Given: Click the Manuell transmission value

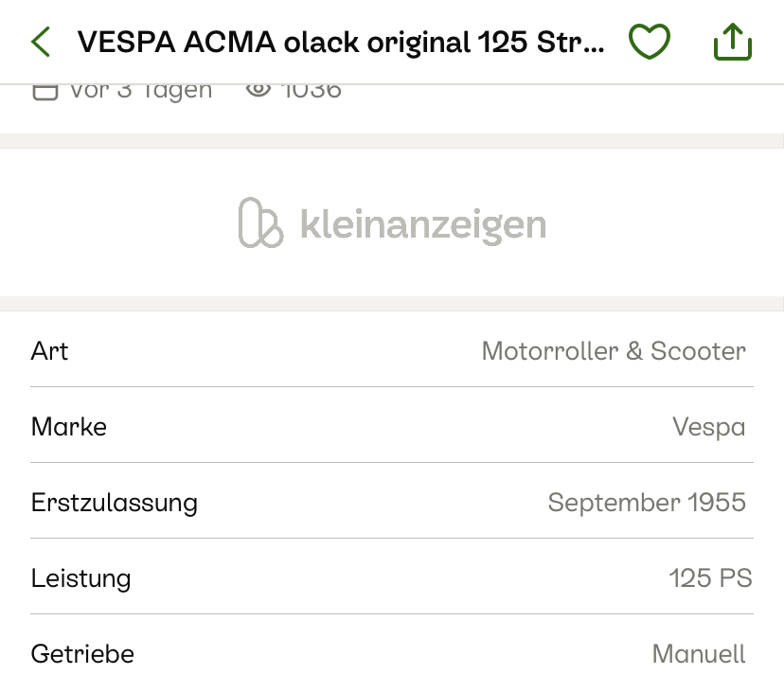Looking at the screenshot, I should coord(699,654).
